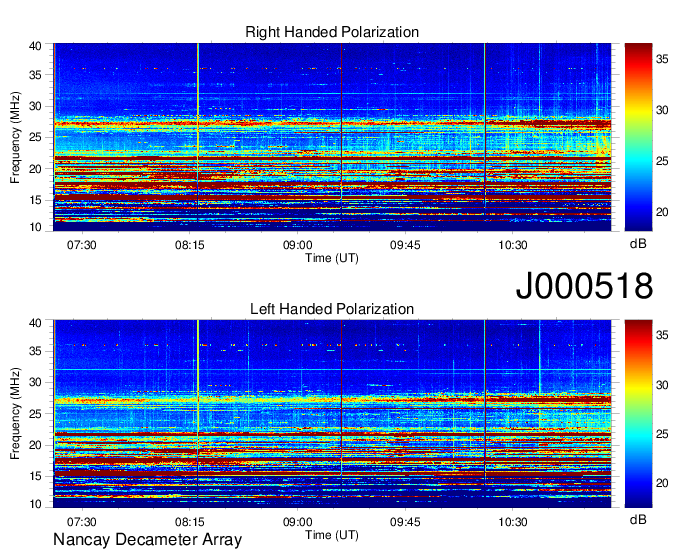The image size is (680, 552).
Task: Click the 25 dB value on the top color bar
Action: click(x=662, y=161)
